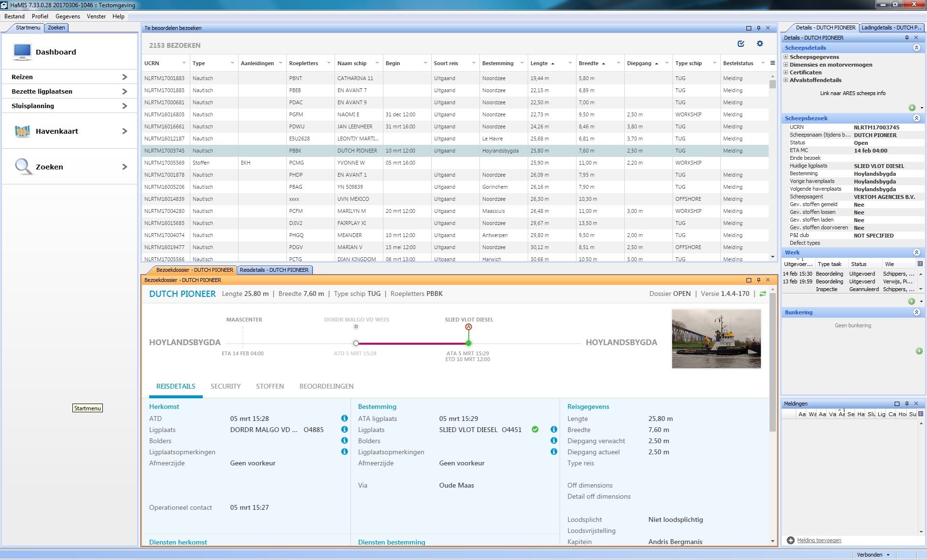The image size is (927, 560).
Task: Switch to the STOFFEN tab
Action: (269, 387)
